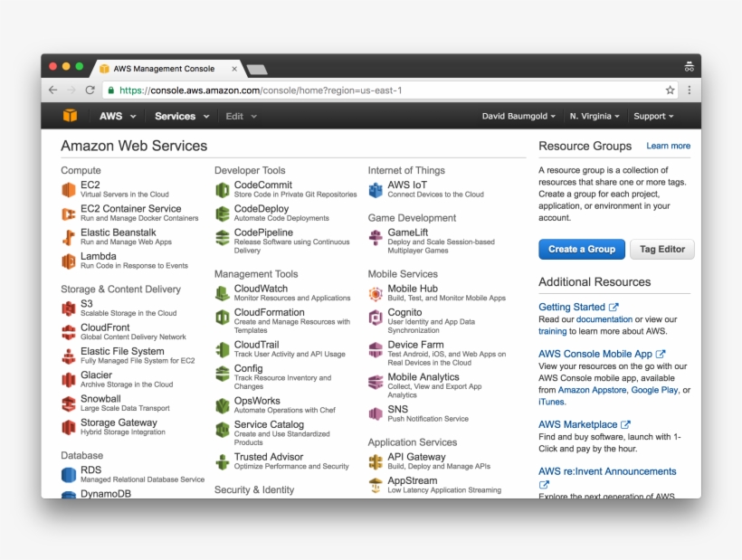Open the David Baumgold account menu

click(x=518, y=116)
